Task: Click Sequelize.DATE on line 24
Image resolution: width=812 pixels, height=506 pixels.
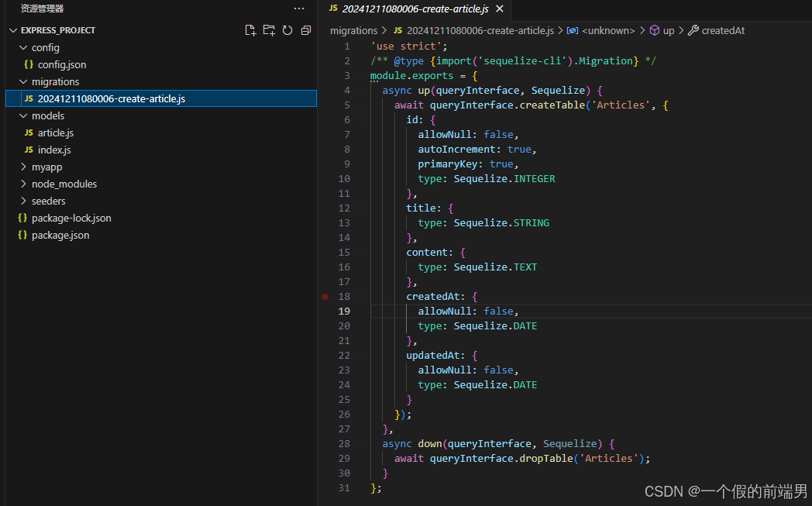Action: tap(495, 385)
